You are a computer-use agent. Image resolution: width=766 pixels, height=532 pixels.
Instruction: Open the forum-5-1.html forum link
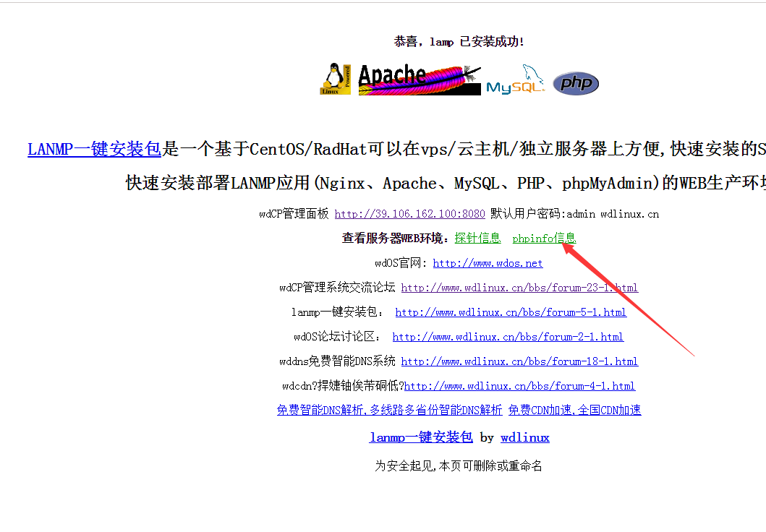(511, 312)
